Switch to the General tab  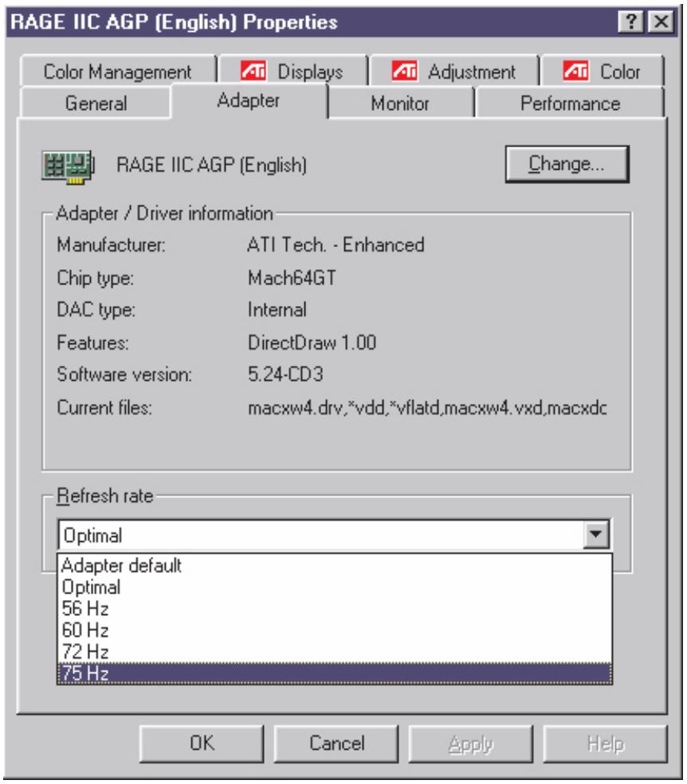pos(96,103)
